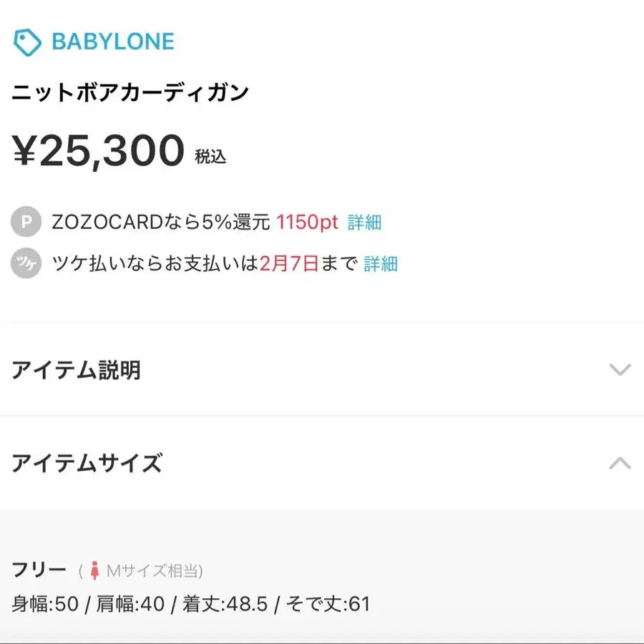Select the 1150pt point value text

[x=306, y=223]
